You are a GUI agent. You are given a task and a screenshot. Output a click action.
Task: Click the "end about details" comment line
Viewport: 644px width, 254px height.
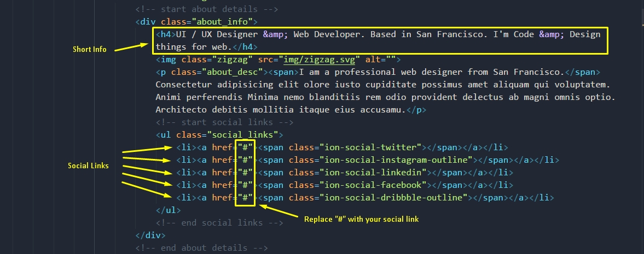click(202, 248)
